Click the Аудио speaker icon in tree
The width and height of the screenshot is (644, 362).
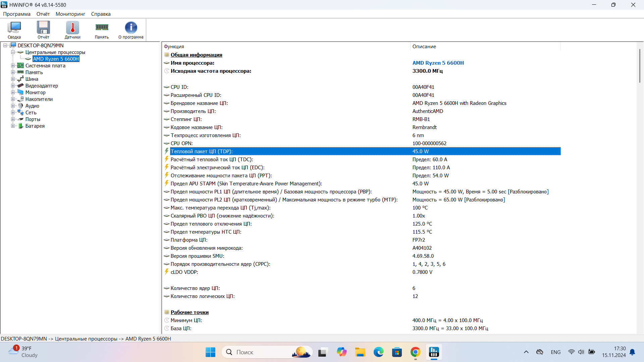20,106
